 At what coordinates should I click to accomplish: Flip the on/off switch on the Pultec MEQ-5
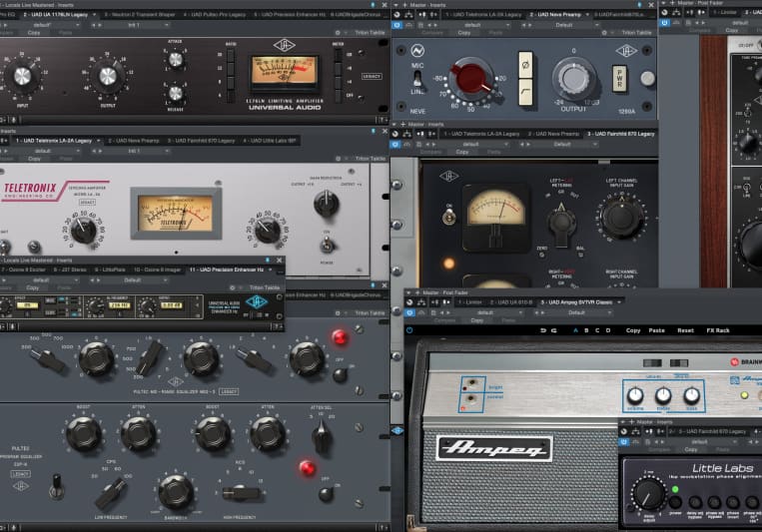point(340,374)
